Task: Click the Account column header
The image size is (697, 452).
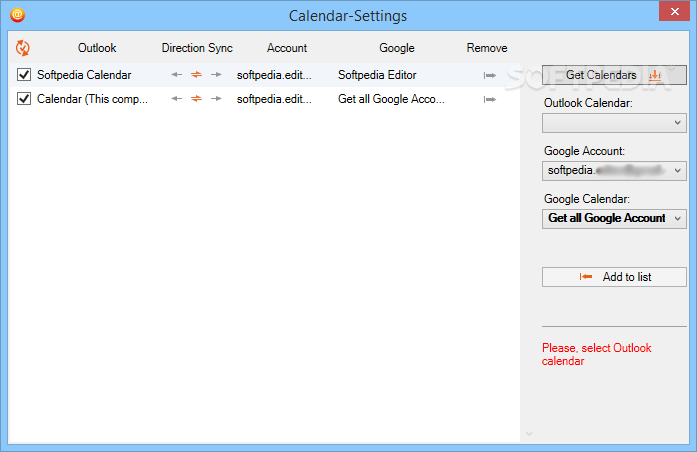Action: (287, 48)
